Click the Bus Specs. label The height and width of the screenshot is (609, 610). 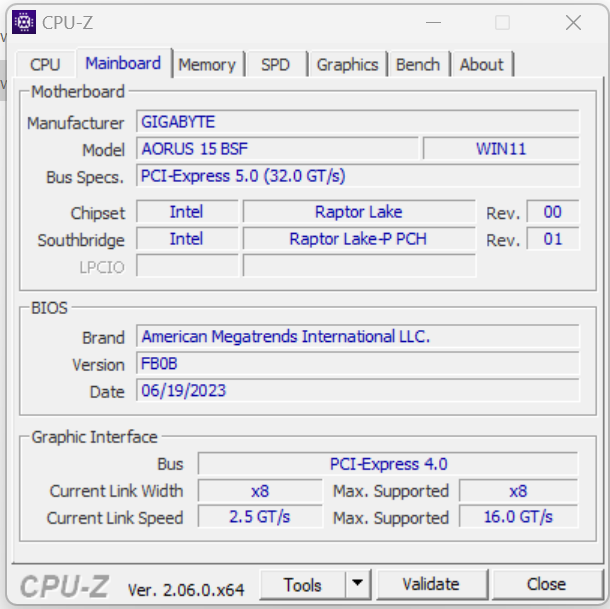pyautogui.click(x=85, y=177)
